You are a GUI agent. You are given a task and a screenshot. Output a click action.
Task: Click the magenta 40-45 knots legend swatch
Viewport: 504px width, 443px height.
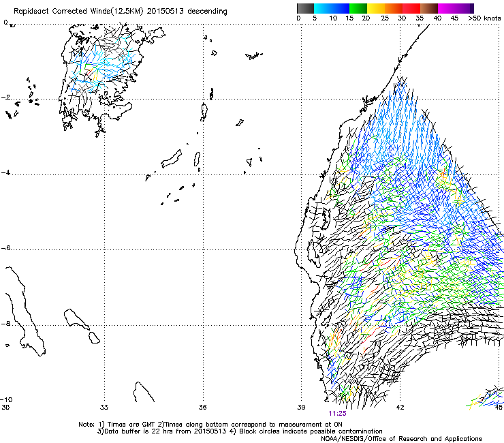[x=447, y=8]
